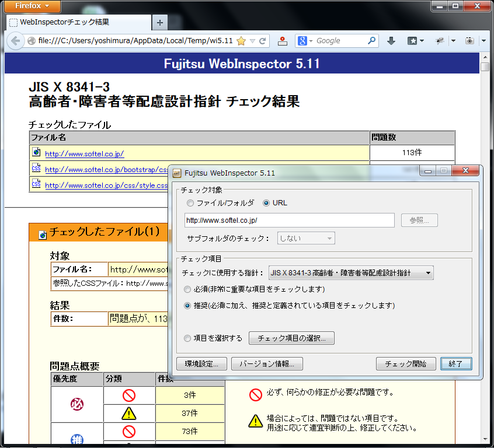Click the CSS icon beside style.css link

point(36,183)
